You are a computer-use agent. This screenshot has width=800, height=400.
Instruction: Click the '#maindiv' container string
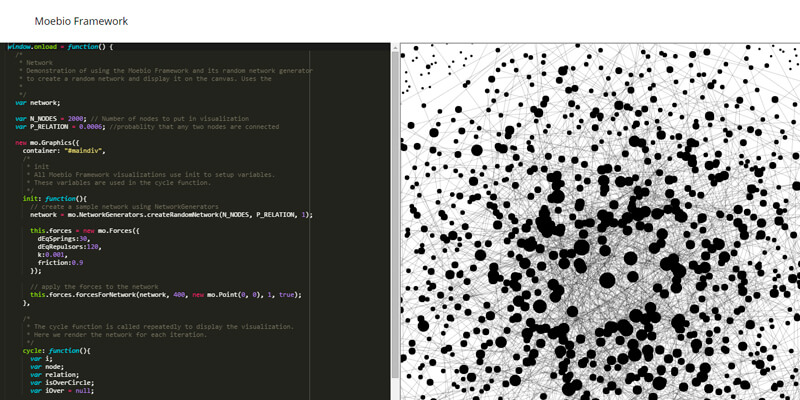[x=85, y=151]
